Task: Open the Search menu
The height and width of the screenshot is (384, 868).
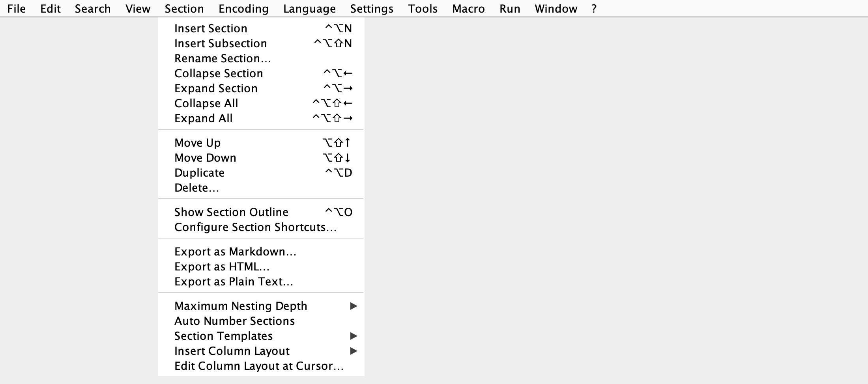Action: pyautogui.click(x=93, y=9)
